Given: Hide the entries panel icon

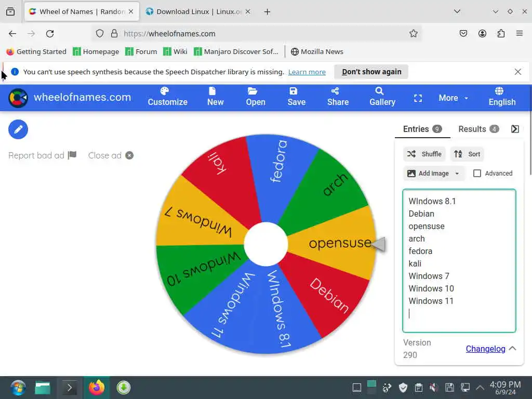Looking at the screenshot, I should pyautogui.click(x=515, y=129).
